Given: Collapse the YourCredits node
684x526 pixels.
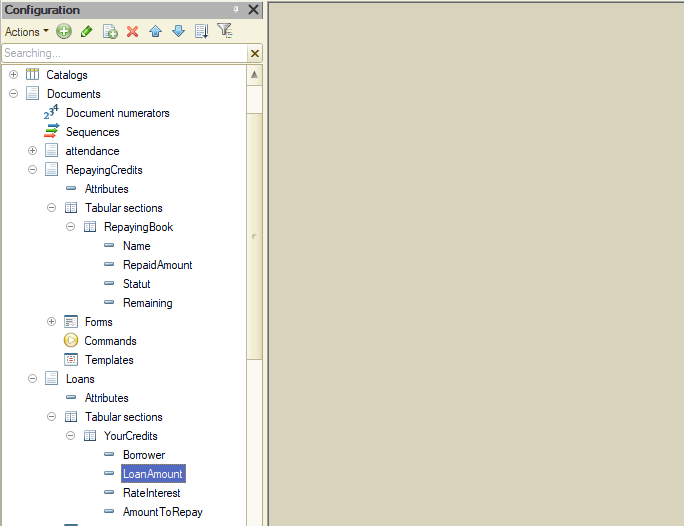Looking at the screenshot, I should [x=70, y=435].
